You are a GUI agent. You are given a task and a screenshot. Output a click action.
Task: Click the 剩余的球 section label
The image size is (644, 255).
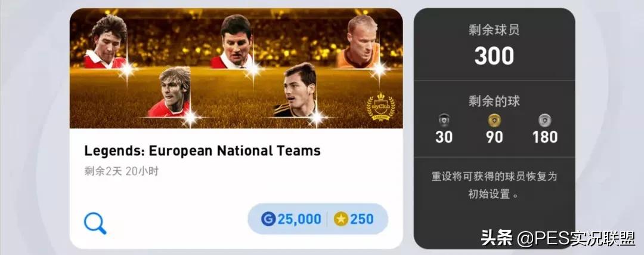494,101
